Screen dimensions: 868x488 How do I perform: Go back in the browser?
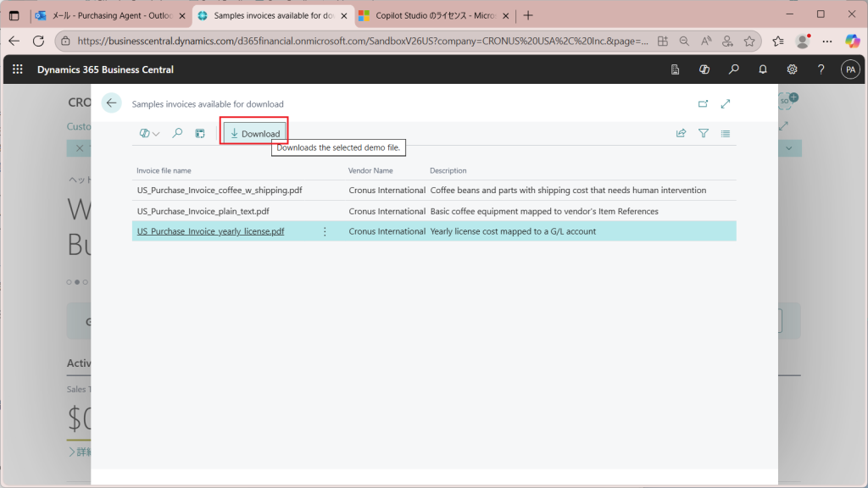coord(14,41)
